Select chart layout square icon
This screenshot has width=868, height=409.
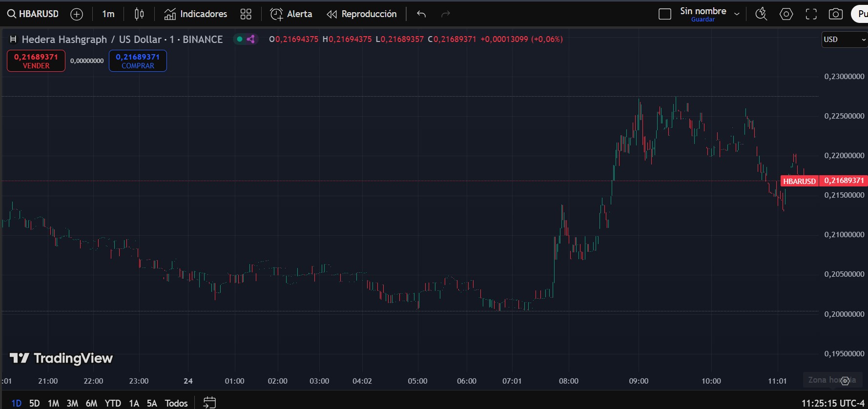pos(665,14)
